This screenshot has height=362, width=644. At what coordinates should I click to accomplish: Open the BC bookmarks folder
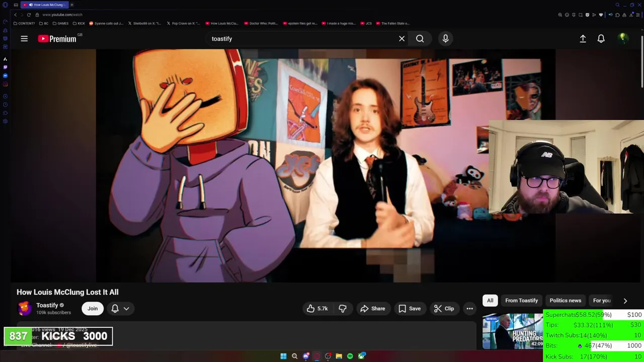[44, 23]
